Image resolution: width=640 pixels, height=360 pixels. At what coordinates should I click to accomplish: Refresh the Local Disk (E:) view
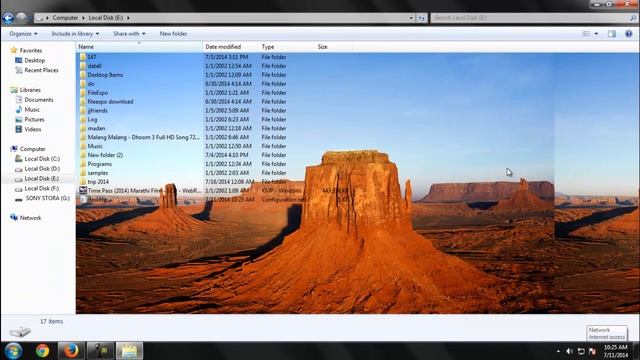[x=422, y=18]
